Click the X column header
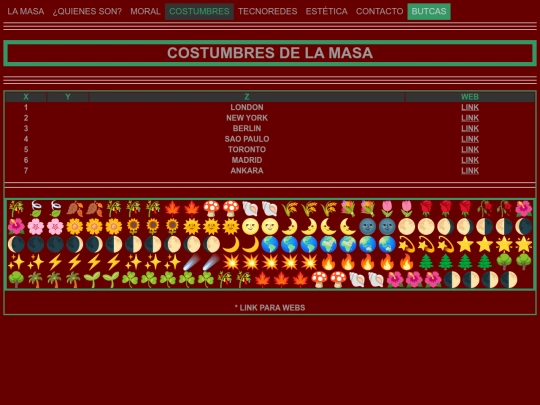Viewport: 540px width, 405px height. pos(26,97)
